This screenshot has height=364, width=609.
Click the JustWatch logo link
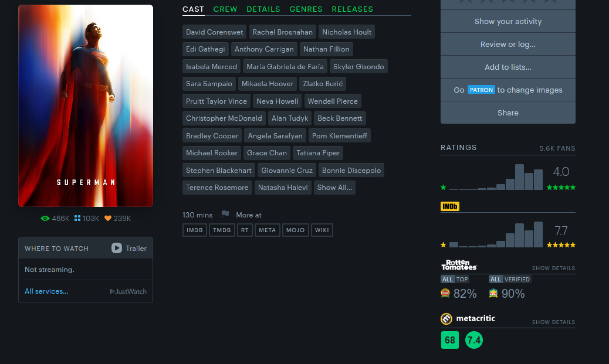(128, 291)
